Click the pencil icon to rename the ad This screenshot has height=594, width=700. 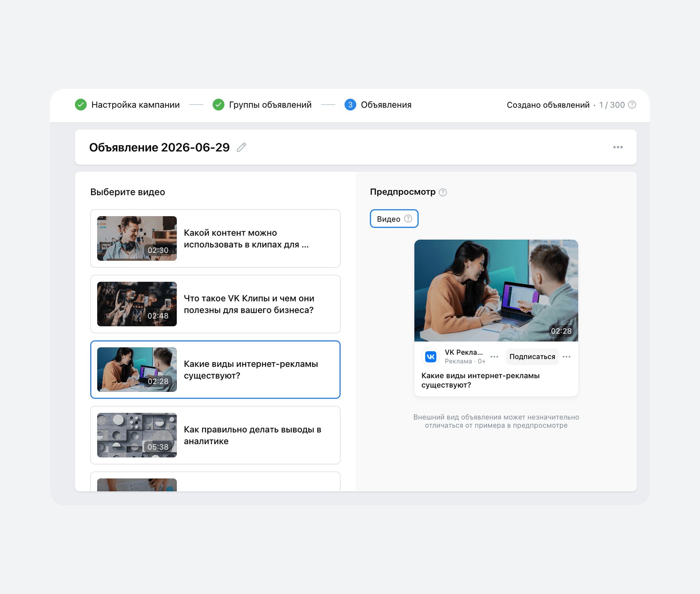point(241,147)
